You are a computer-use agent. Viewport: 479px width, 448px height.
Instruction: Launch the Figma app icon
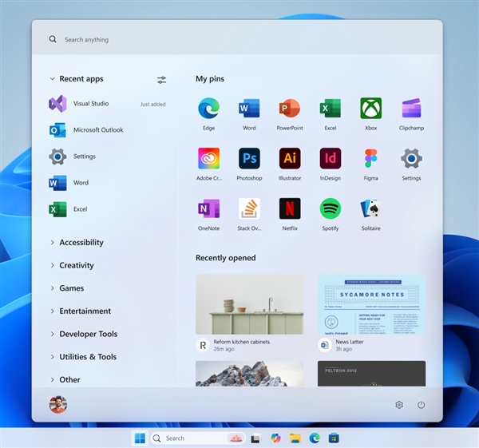370,158
